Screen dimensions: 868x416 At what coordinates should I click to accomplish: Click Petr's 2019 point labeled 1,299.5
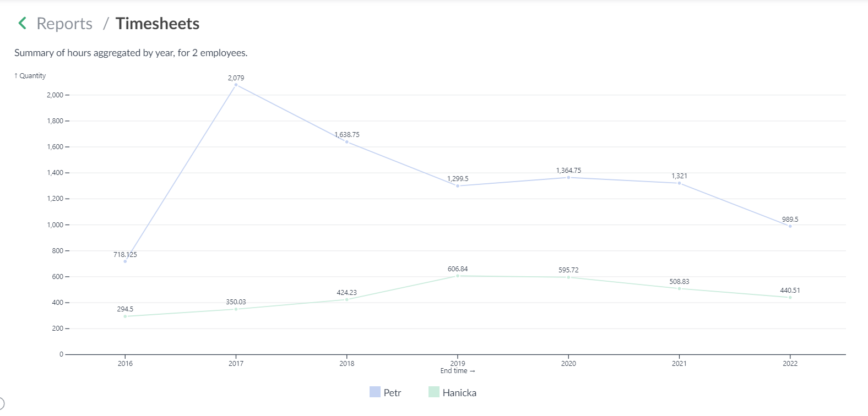(x=458, y=186)
